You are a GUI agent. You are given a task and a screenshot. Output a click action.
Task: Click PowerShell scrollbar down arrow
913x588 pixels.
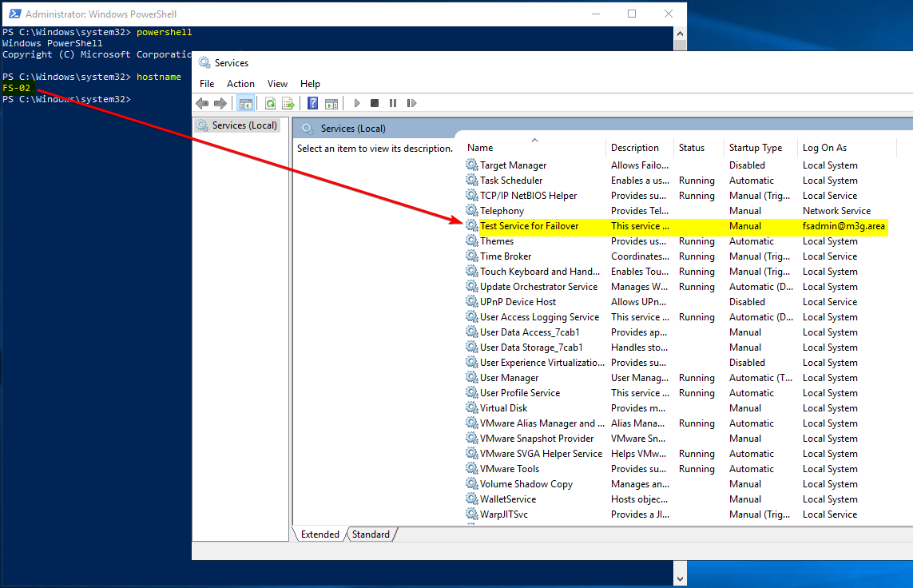point(680,579)
